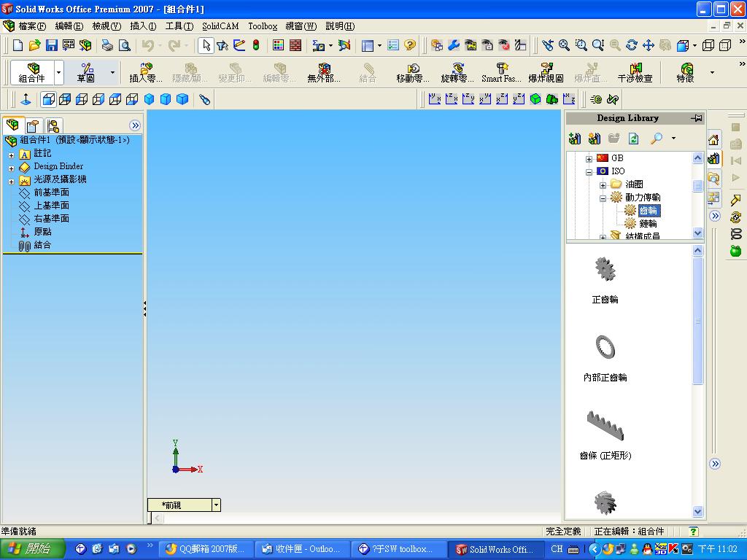Switch to the ConfigurationManager tab

point(53,125)
